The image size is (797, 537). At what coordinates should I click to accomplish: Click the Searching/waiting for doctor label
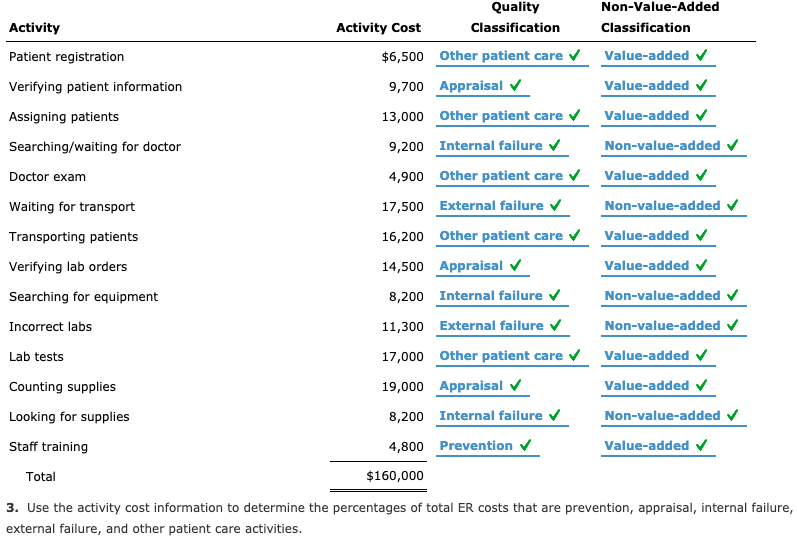click(x=95, y=146)
